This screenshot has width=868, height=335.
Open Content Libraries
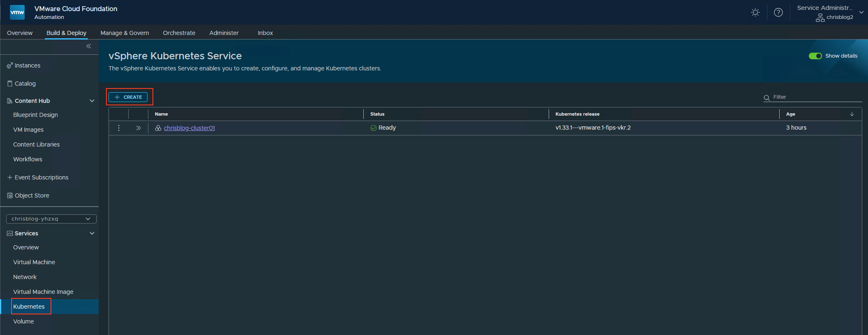37,144
